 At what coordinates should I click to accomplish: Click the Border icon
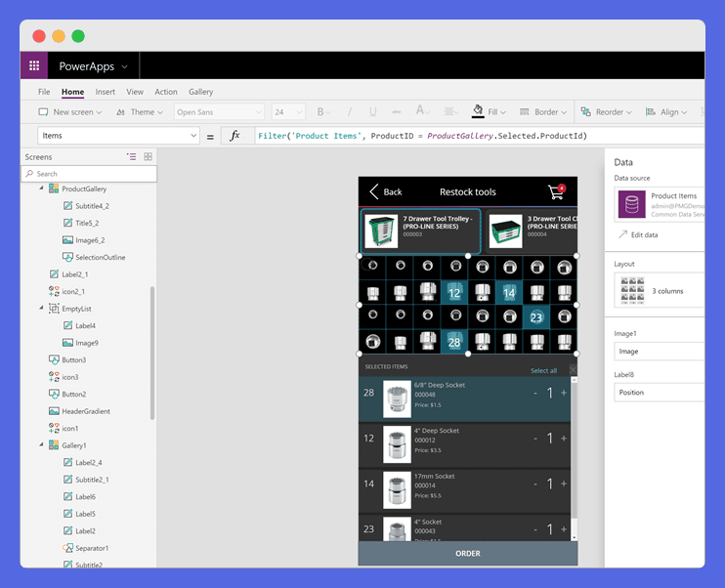coord(525,112)
